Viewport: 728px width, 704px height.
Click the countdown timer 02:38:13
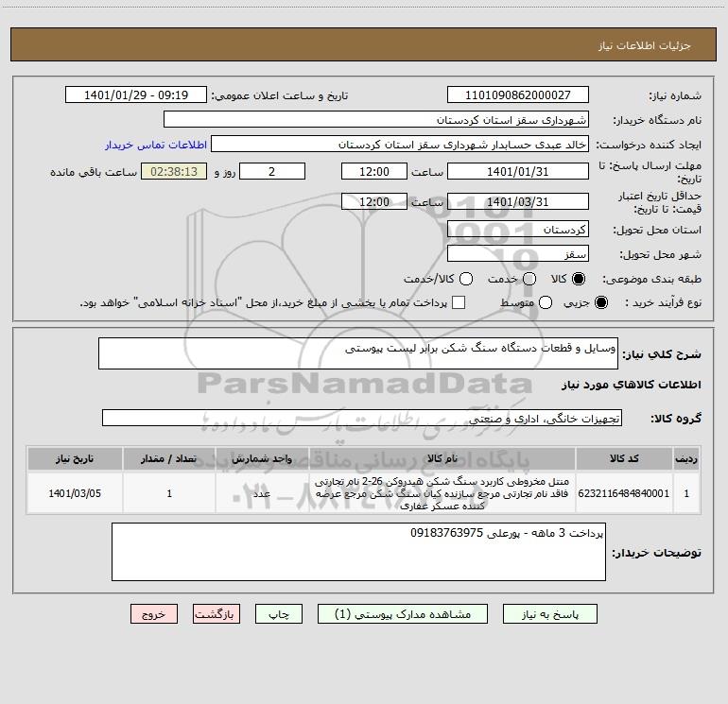pos(174,171)
